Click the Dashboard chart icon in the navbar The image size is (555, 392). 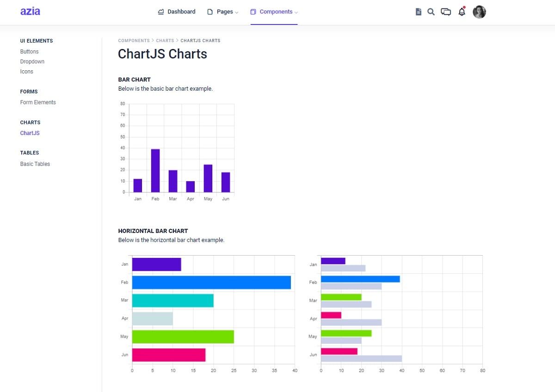[x=161, y=12]
